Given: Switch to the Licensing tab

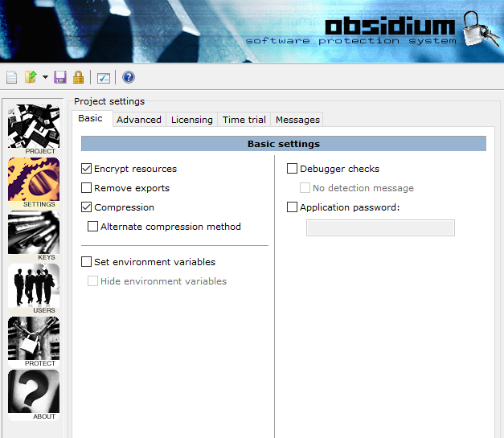Looking at the screenshot, I should tap(192, 120).
